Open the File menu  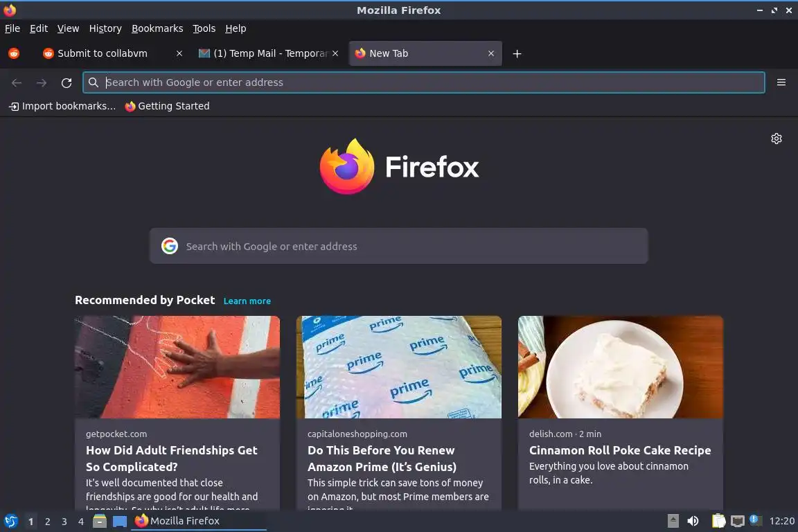[12, 28]
